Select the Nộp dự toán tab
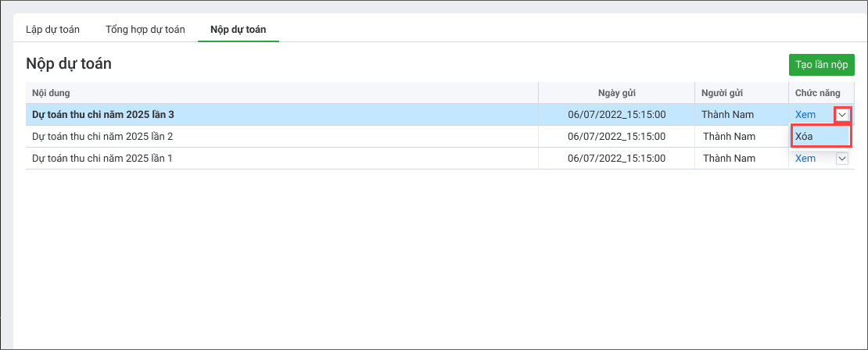Viewport: 868px width, 350px height. [x=238, y=30]
